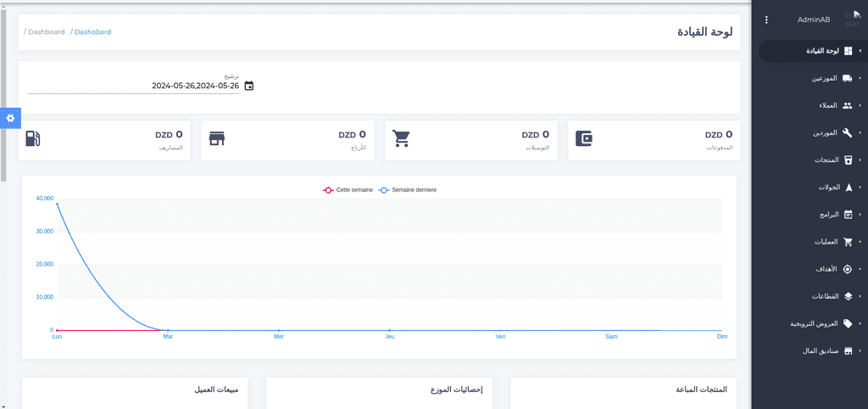This screenshot has height=409, width=868.
Task: Expand the الموردين submenu arrow
Action: [860, 132]
